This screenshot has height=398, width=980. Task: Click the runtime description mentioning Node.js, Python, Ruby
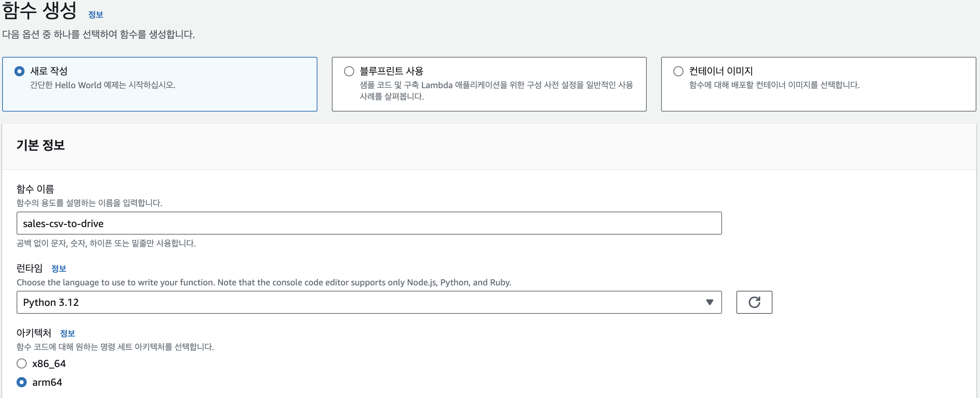[264, 282]
